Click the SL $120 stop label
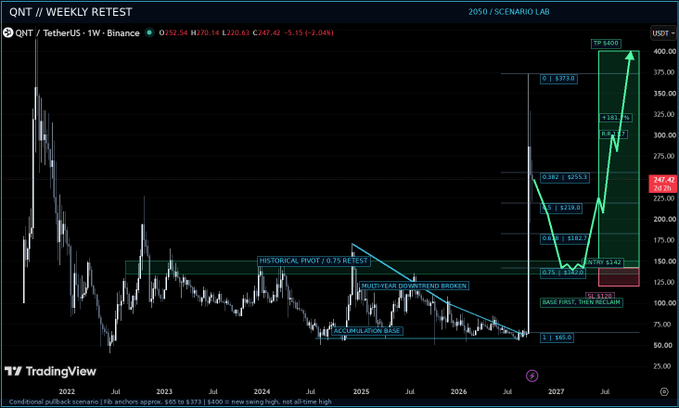The width and height of the screenshot is (679, 408). tap(600, 295)
